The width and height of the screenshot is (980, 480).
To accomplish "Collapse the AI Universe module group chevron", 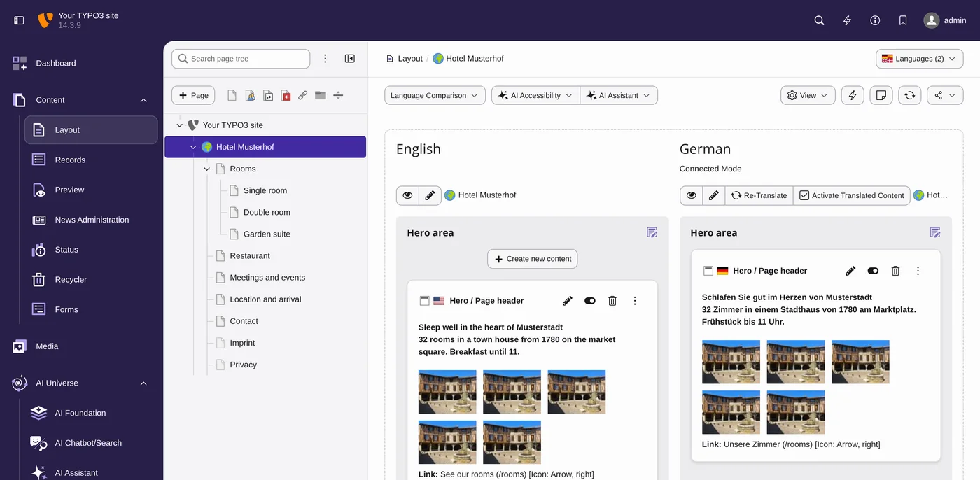I will 143,383.
